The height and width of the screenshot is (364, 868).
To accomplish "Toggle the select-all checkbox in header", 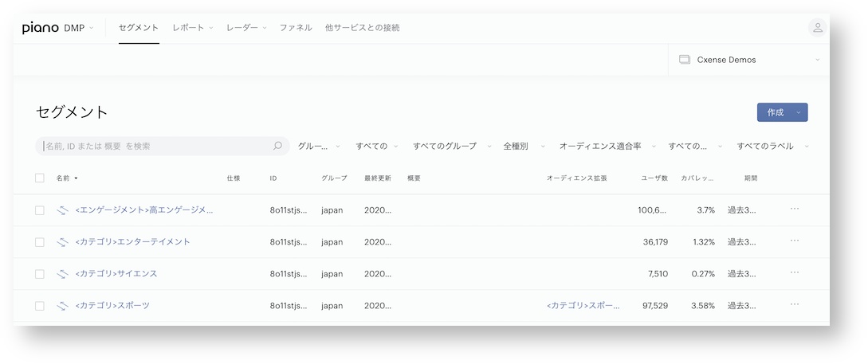I will [40, 178].
